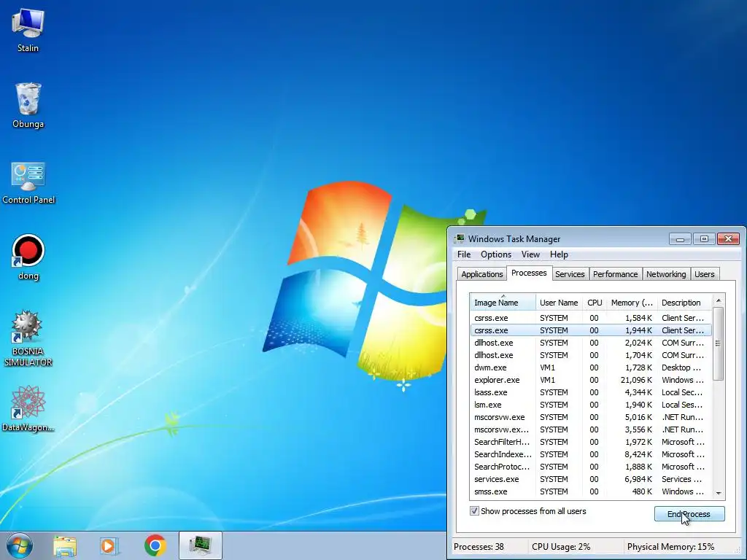Maximize the Task Manager window
The image size is (747, 560).
(704, 238)
